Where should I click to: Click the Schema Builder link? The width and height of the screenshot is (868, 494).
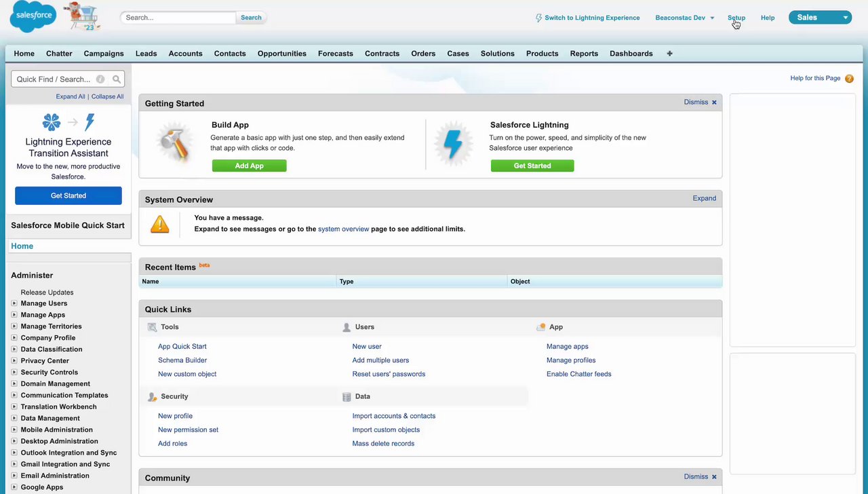[x=182, y=360]
